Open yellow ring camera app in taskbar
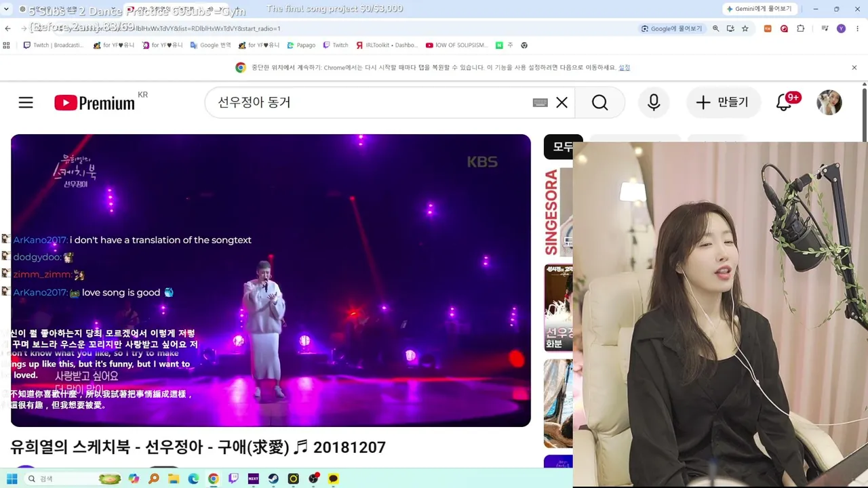This screenshot has height=488, width=868. pos(293,479)
